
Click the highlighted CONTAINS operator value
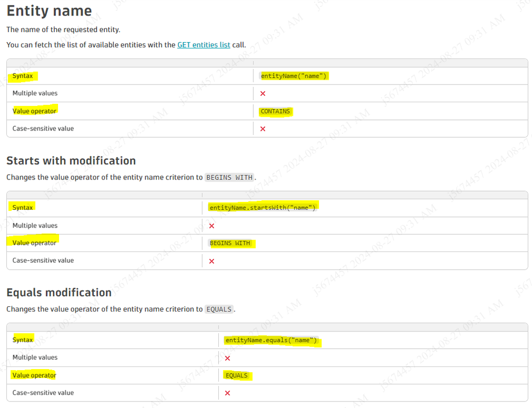pyautogui.click(x=275, y=111)
